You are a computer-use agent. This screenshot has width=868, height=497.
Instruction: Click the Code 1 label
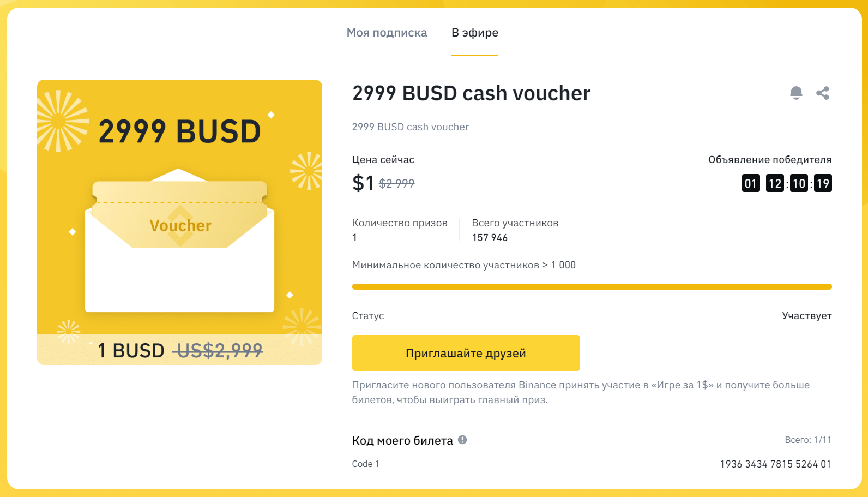(x=365, y=464)
